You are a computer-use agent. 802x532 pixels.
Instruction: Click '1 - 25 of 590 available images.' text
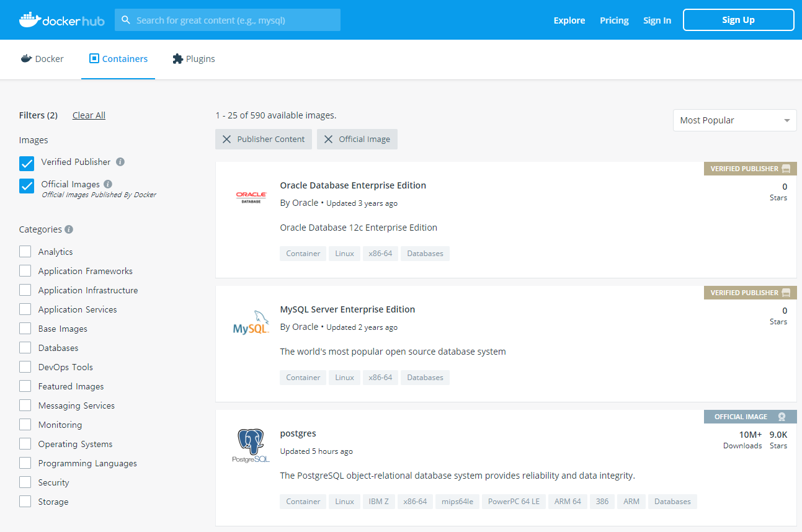pos(276,115)
